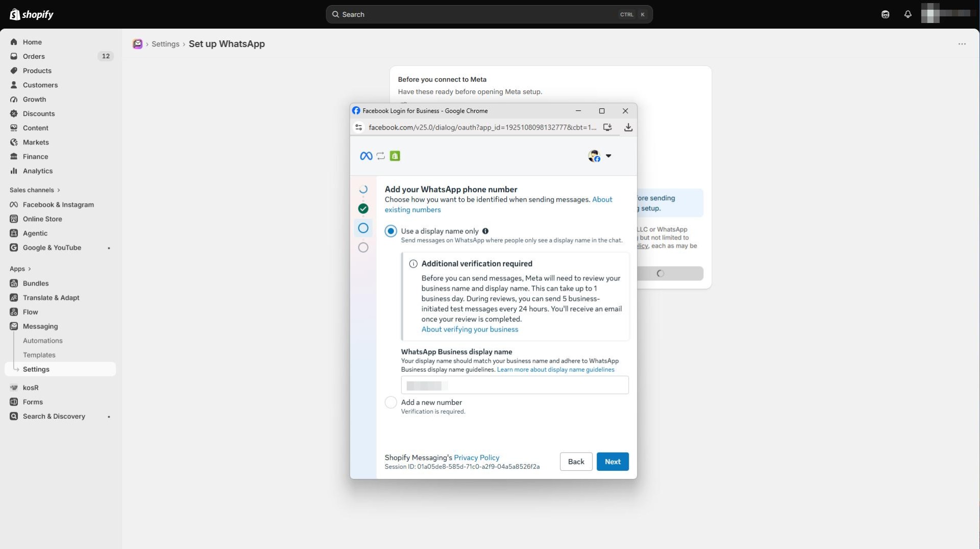Click the Messaging app icon in breadcrumb
980x549 pixels.
click(137, 44)
